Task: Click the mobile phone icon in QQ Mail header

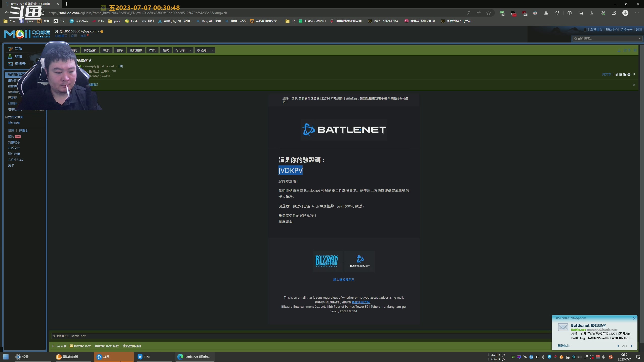Action: [x=585, y=30]
